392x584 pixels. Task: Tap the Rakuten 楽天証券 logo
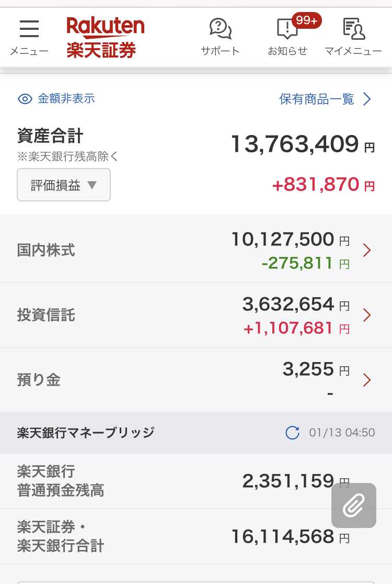coord(105,37)
